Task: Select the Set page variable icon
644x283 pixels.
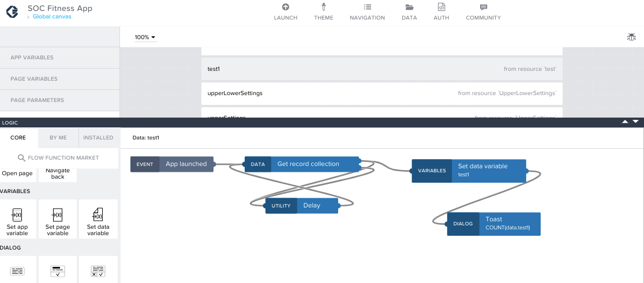Action: click(x=58, y=214)
